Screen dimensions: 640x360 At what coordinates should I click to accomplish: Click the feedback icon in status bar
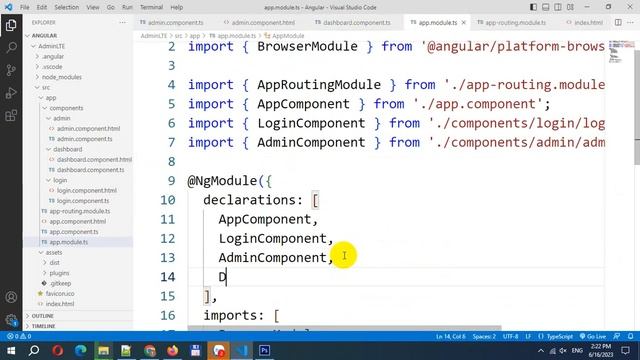pos(617,336)
